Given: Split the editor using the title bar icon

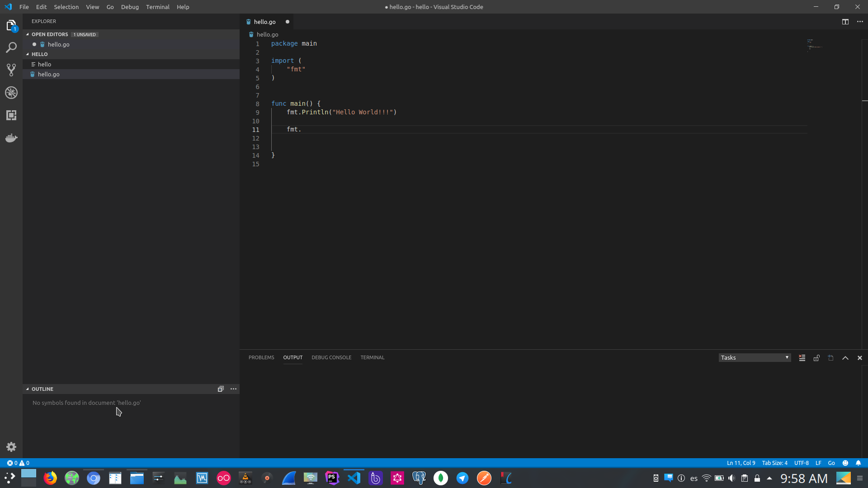Looking at the screenshot, I should click(846, 21).
